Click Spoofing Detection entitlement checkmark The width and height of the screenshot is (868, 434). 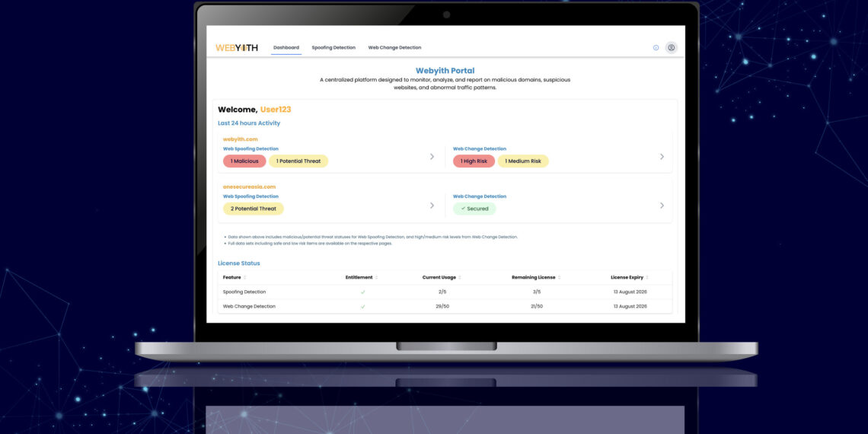(x=362, y=292)
